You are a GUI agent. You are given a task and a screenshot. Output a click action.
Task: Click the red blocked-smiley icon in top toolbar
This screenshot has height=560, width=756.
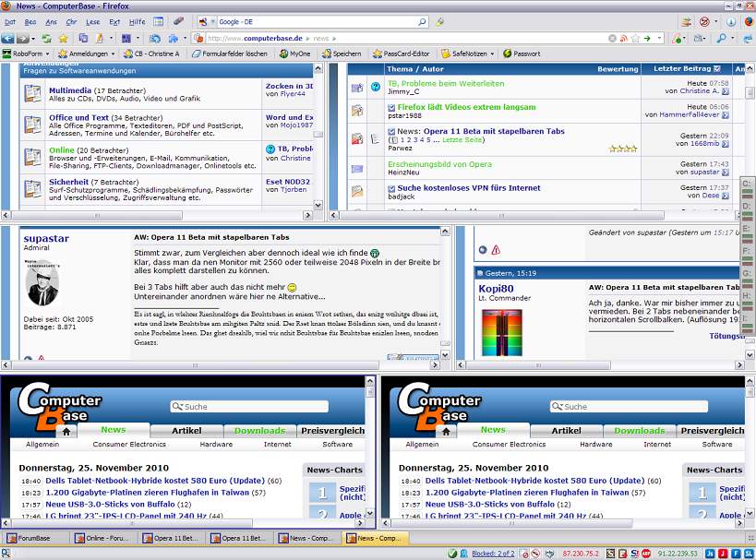[x=704, y=22]
